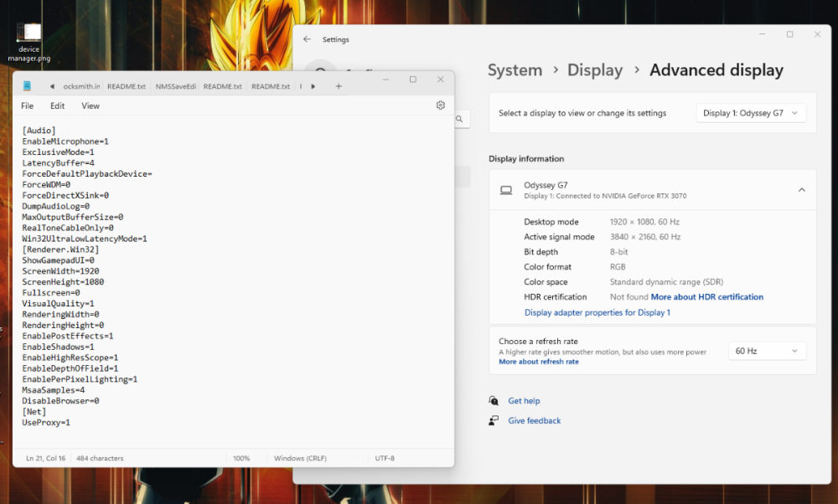Click the Notepad app icon in title bar
Viewport: 838px width, 504px height.
[x=28, y=86]
